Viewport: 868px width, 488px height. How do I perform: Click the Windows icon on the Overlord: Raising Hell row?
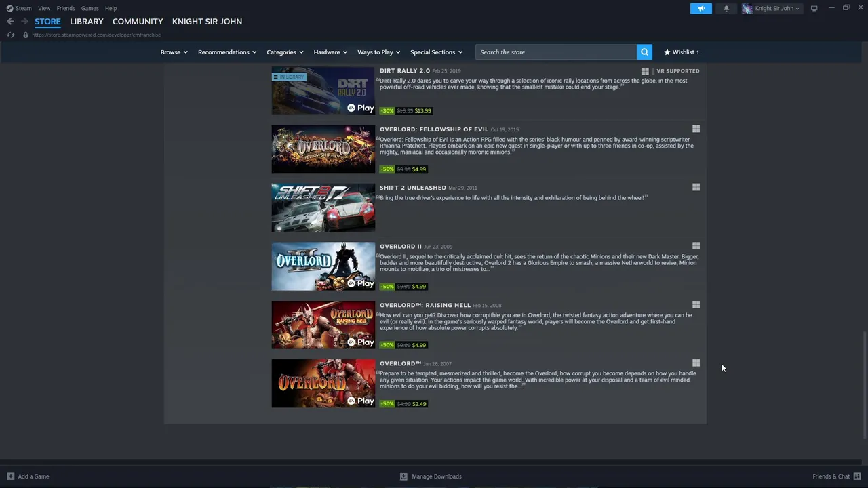coord(696,304)
